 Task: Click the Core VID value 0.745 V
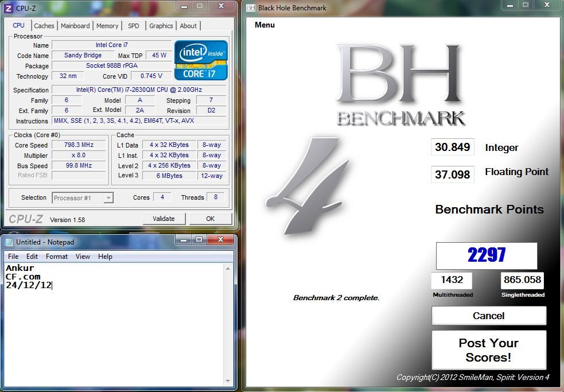pyautogui.click(x=151, y=76)
